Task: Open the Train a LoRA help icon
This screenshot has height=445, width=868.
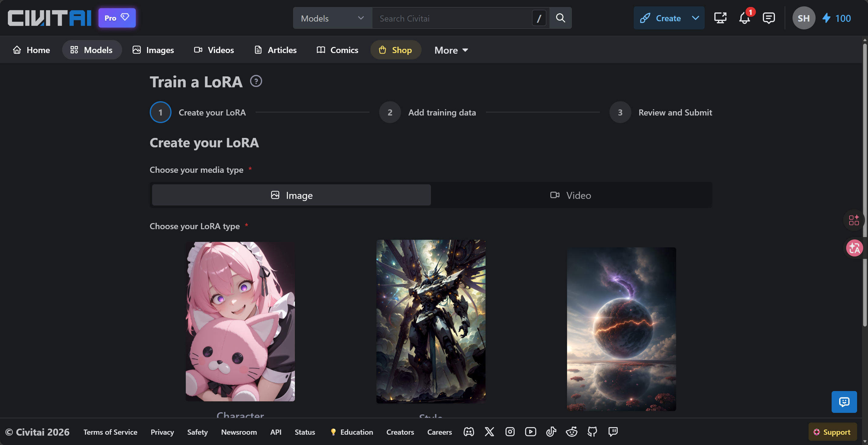Action: pos(256,81)
